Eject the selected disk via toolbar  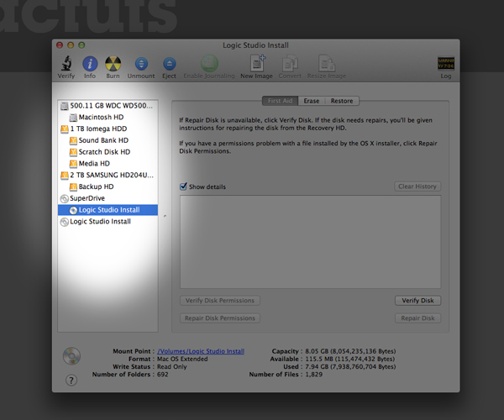click(169, 64)
